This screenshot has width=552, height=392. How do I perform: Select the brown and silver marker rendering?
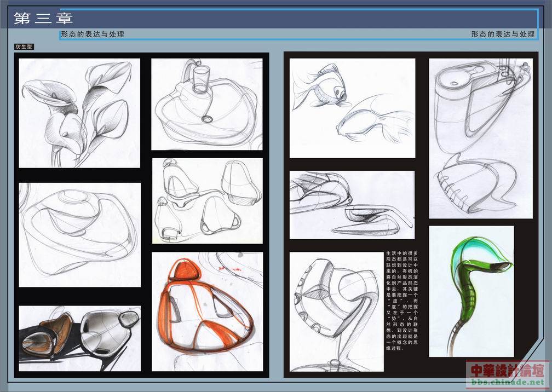click(79, 338)
